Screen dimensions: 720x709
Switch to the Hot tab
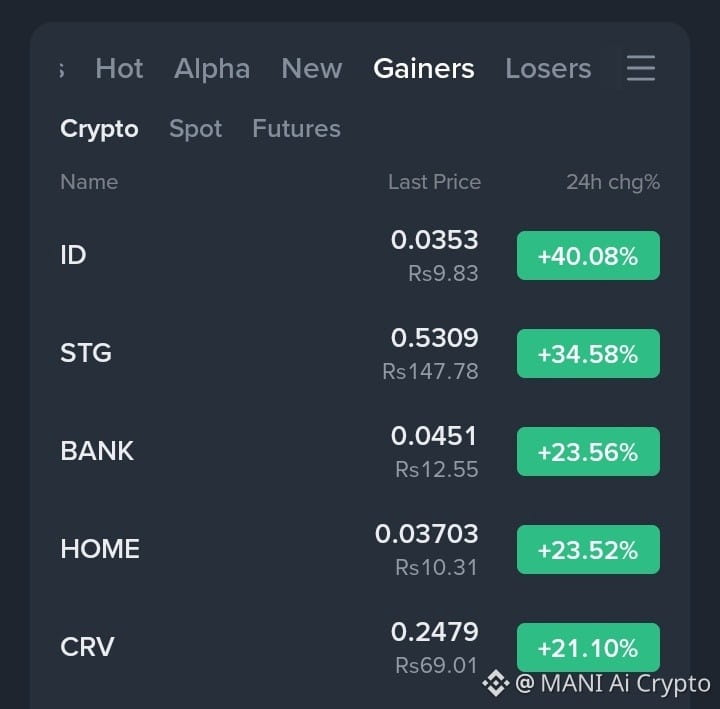tap(119, 68)
